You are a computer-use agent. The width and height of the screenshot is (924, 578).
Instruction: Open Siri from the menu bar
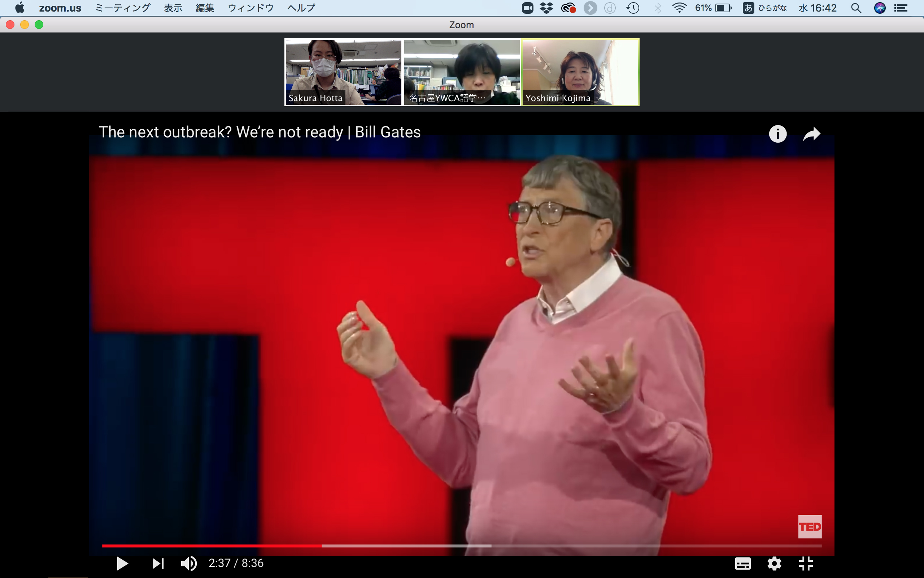click(x=880, y=8)
